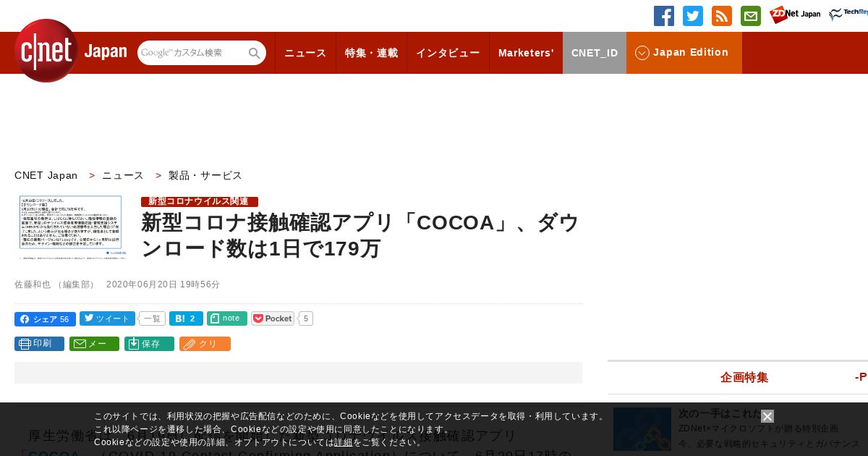Visit the TechRepublic logo link
Viewport: 868px width, 456px height.
(848, 14)
